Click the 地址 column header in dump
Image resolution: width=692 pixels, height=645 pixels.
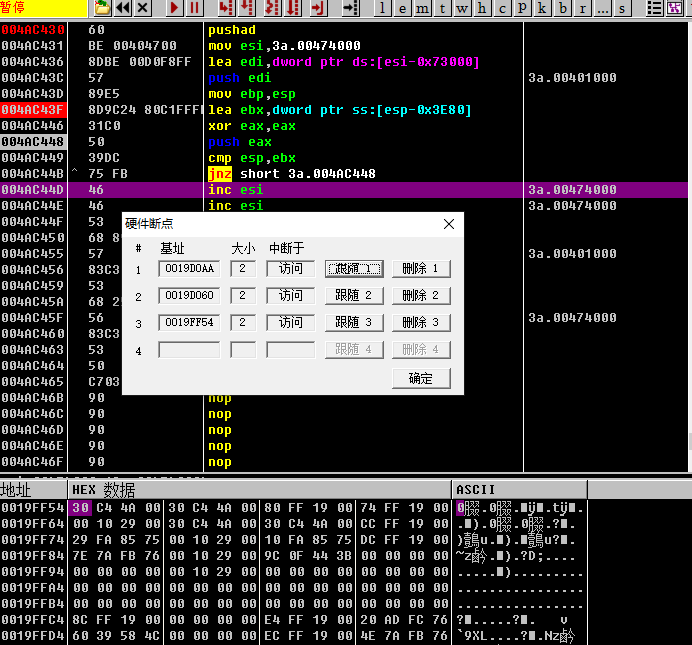tap(34, 490)
